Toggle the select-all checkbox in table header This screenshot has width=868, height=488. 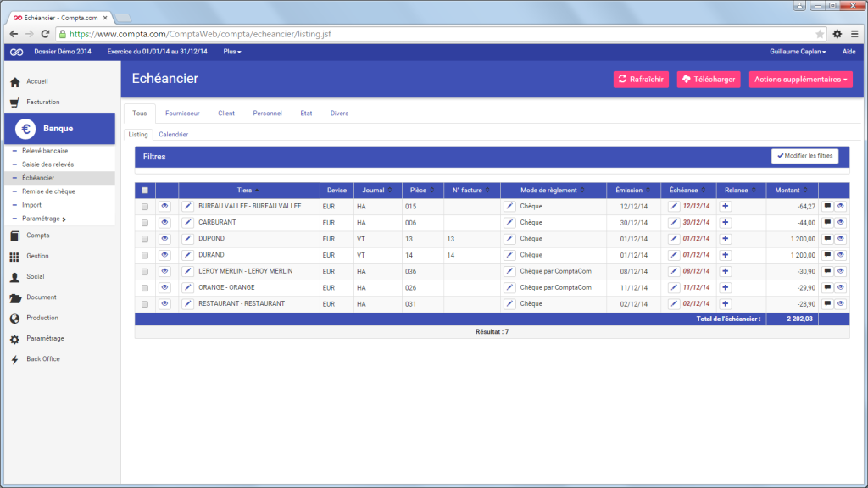tap(145, 191)
